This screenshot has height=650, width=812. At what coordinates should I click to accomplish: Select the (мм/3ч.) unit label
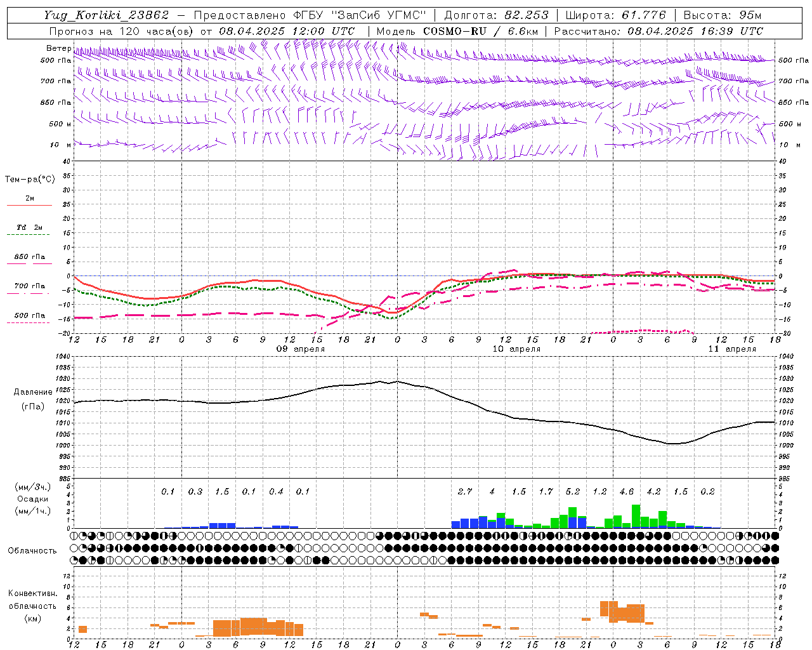pos(33,487)
